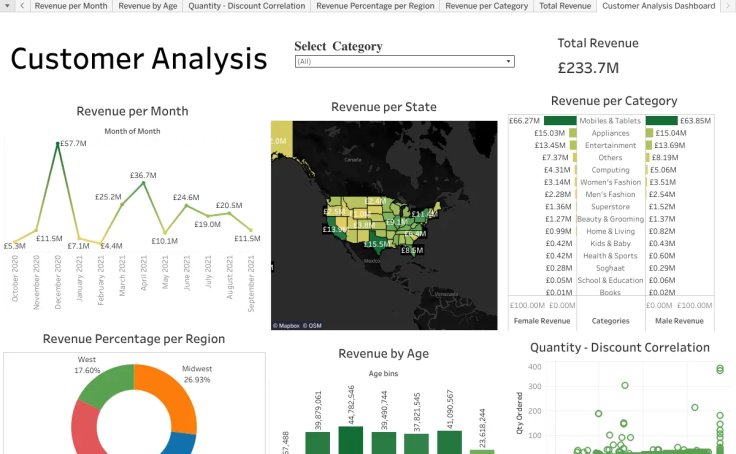Click the £13.45M female Entertainment value
This screenshot has width=736, height=454.
tap(550, 146)
